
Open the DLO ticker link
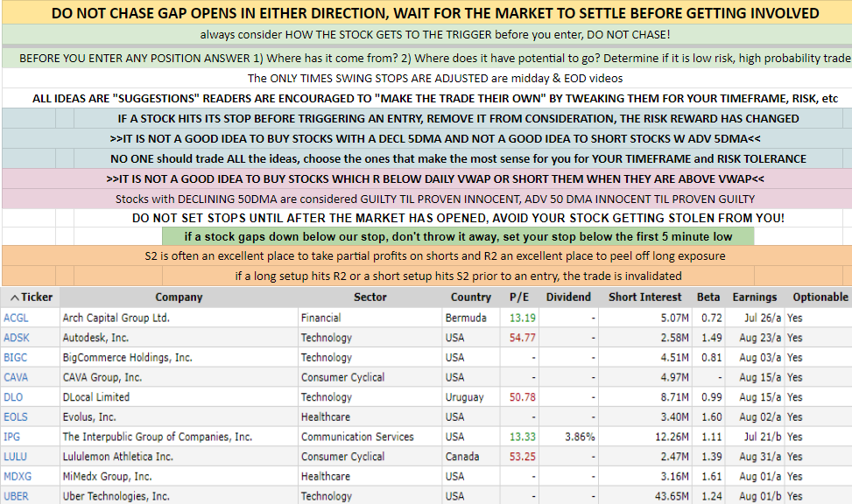coord(13,397)
